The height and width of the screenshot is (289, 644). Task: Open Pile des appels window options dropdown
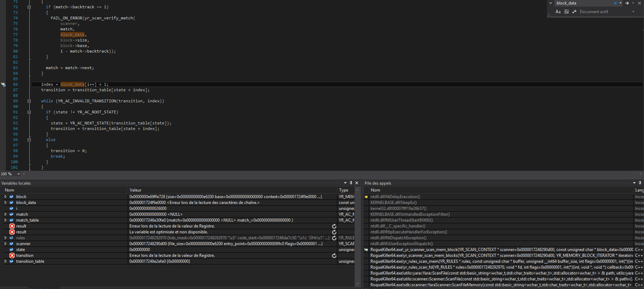point(634,183)
